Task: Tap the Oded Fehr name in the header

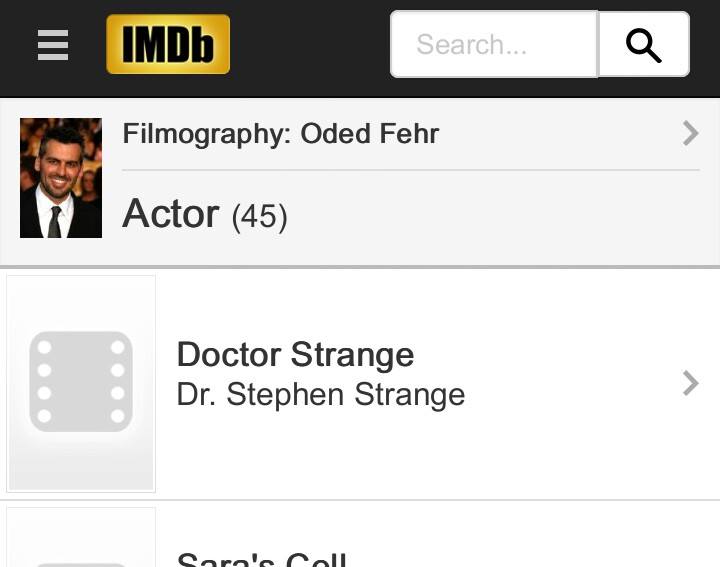Action: tap(370, 134)
